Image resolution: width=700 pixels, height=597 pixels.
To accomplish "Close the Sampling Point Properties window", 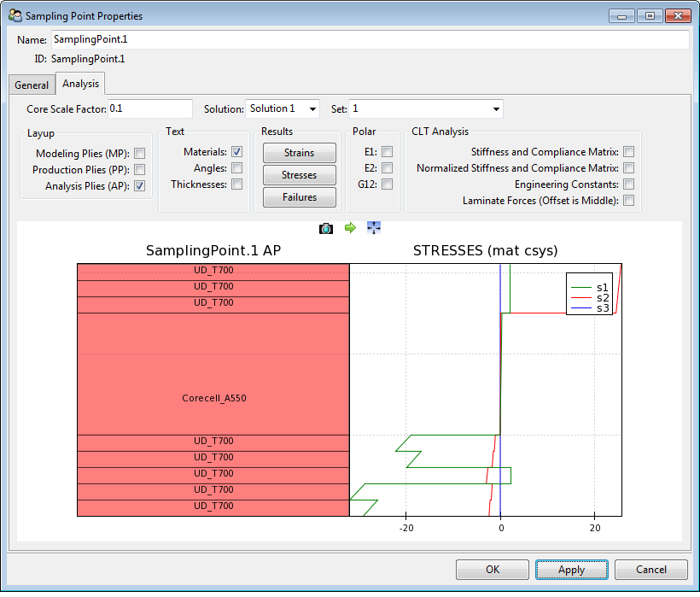I will pyautogui.click(x=678, y=16).
